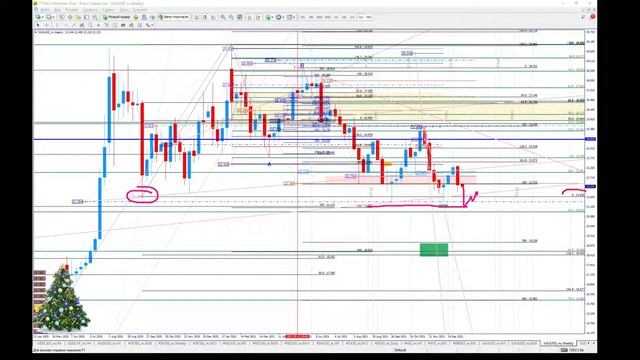Viewport: 640px width, 360px height.
Task: Select the MN timeframe button
Action: 369,17
